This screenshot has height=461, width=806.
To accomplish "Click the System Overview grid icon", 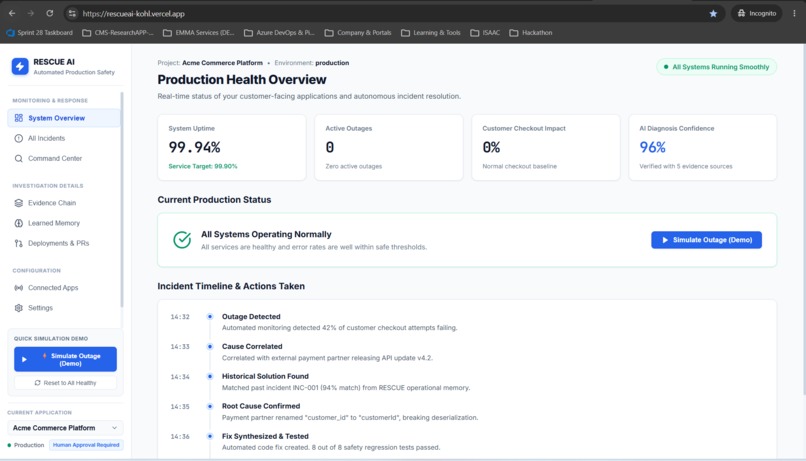I will pyautogui.click(x=19, y=118).
